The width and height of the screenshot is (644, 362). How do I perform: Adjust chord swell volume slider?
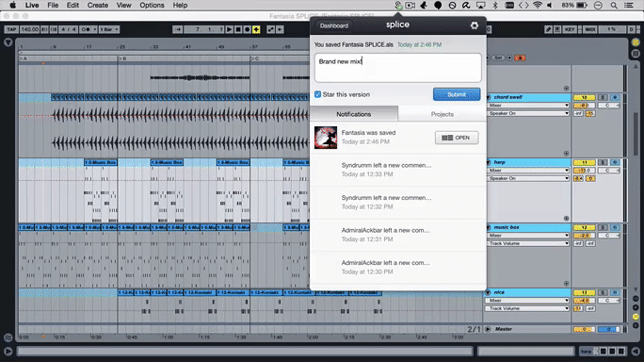click(x=584, y=106)
